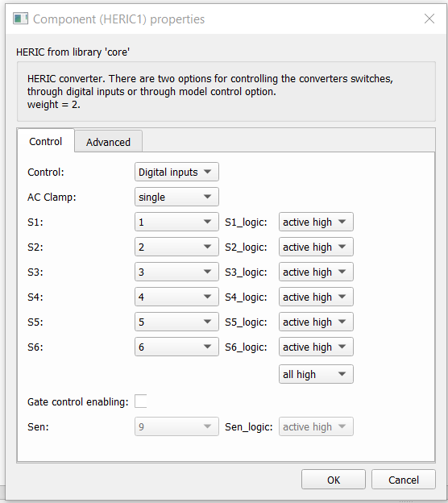The width and height of the screenshot is (448, 503).
Task: Open the S6 digital input dropdown
Action: (176, 347)
